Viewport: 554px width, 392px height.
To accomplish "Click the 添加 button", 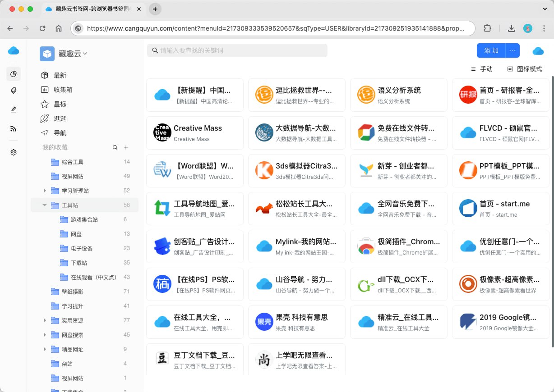I will pos(491,50).
